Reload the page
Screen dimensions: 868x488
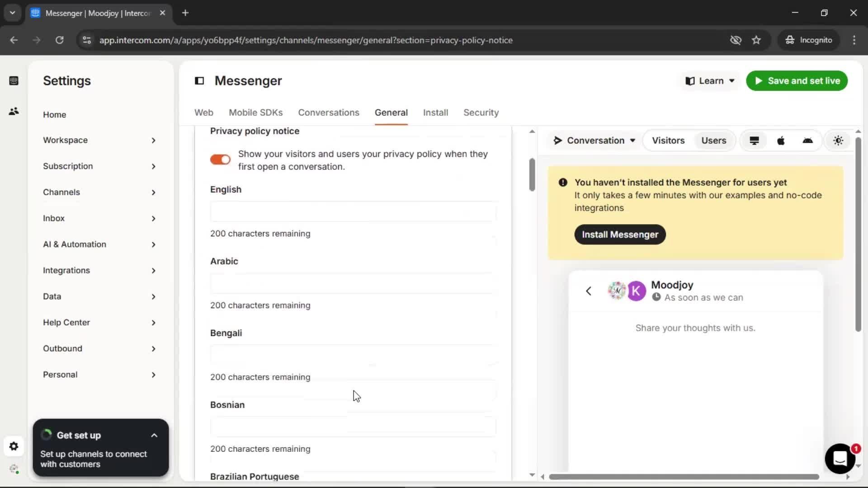(x=59, y=40)
